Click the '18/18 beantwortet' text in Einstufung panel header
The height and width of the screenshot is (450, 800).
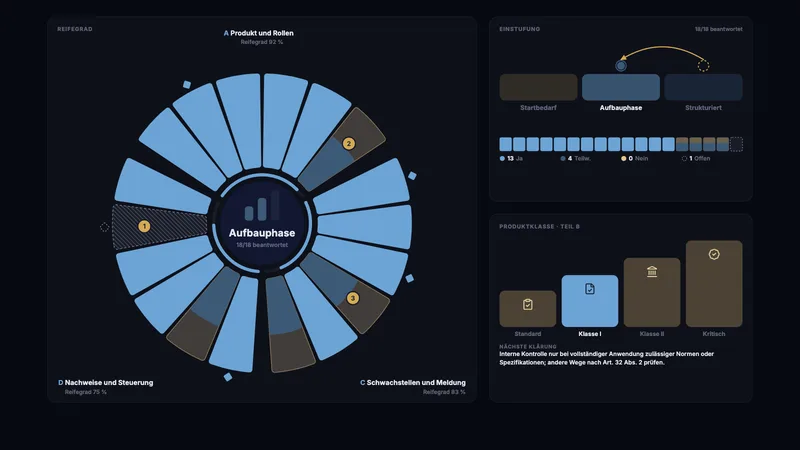click(718, 29)
